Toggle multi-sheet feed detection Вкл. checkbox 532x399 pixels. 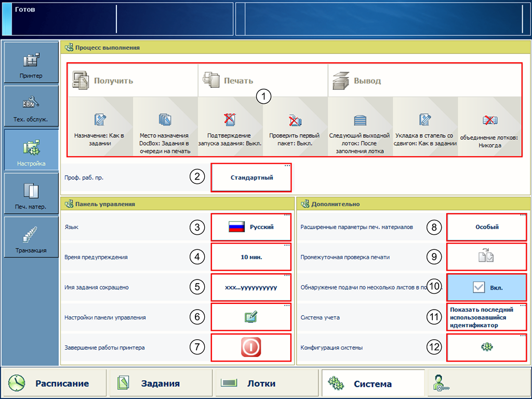pyautogui.click(x=486, y=287)
